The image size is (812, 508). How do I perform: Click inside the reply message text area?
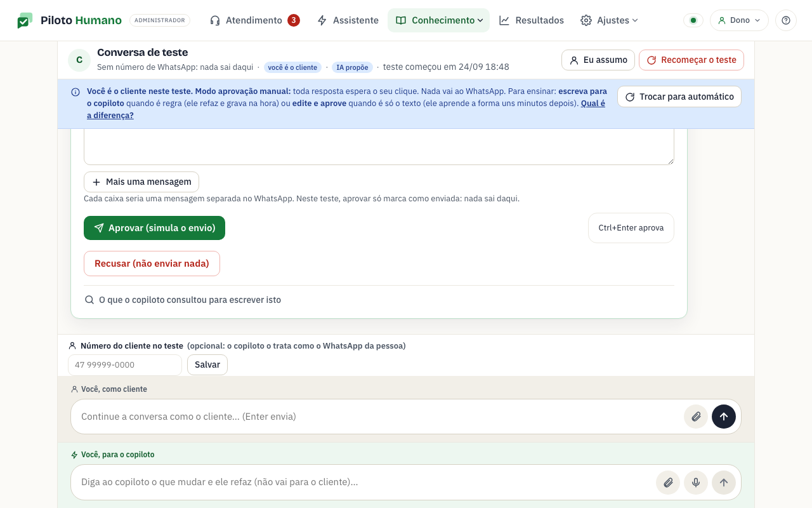click(x=379, y=146)
